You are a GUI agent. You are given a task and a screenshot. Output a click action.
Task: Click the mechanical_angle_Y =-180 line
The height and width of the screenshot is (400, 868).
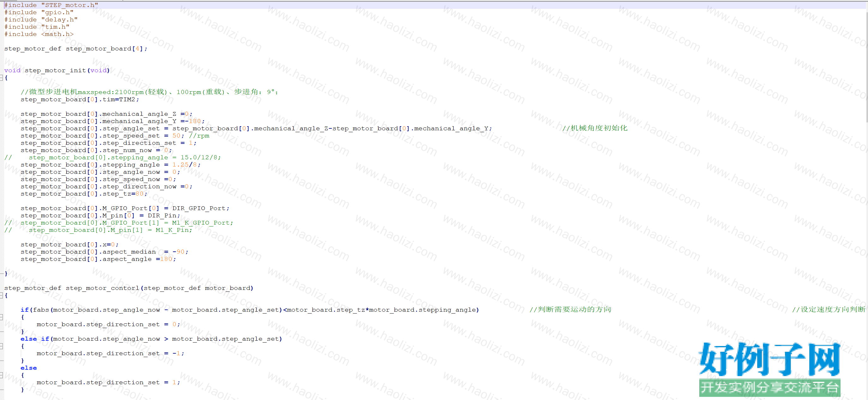click(113, 121)
